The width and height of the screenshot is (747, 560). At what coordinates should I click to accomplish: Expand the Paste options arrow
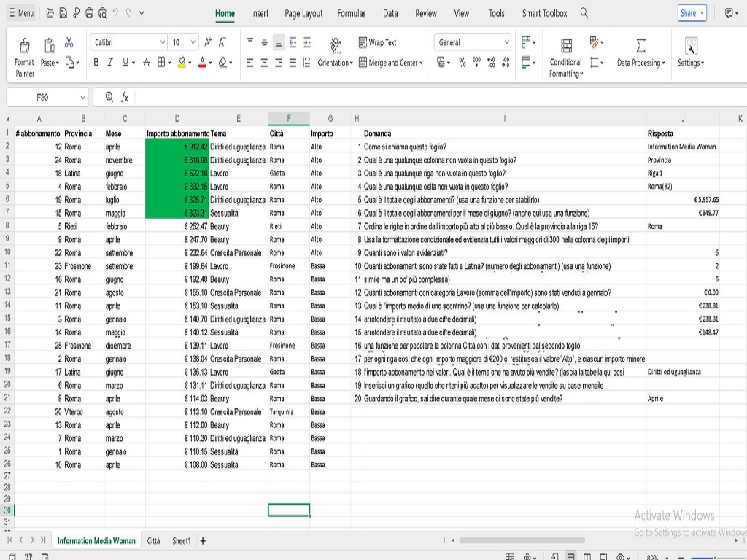click(x=58, y=63)
